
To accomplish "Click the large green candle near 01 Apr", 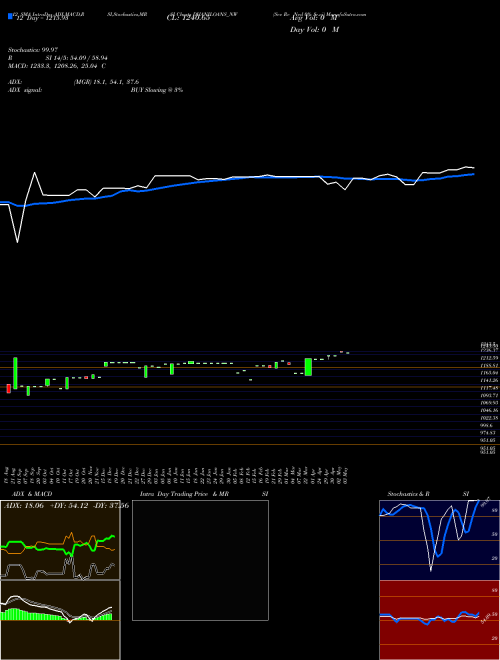I will pyautogui.click(x=308, y=367).
